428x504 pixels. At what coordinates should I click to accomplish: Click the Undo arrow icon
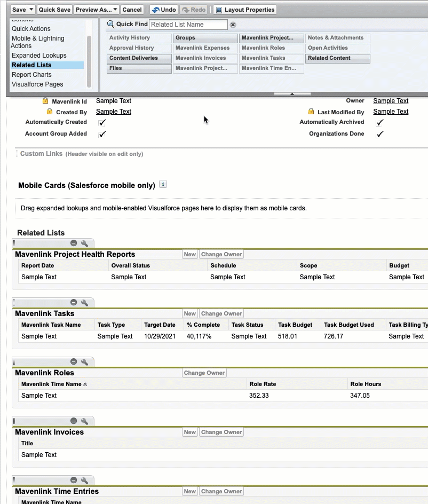156,10
